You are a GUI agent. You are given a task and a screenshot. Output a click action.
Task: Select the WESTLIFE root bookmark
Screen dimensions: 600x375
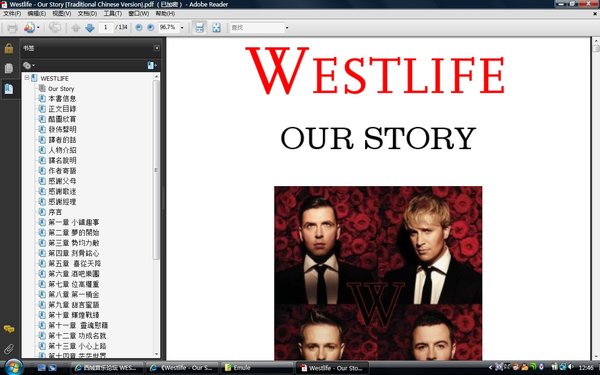54,78
